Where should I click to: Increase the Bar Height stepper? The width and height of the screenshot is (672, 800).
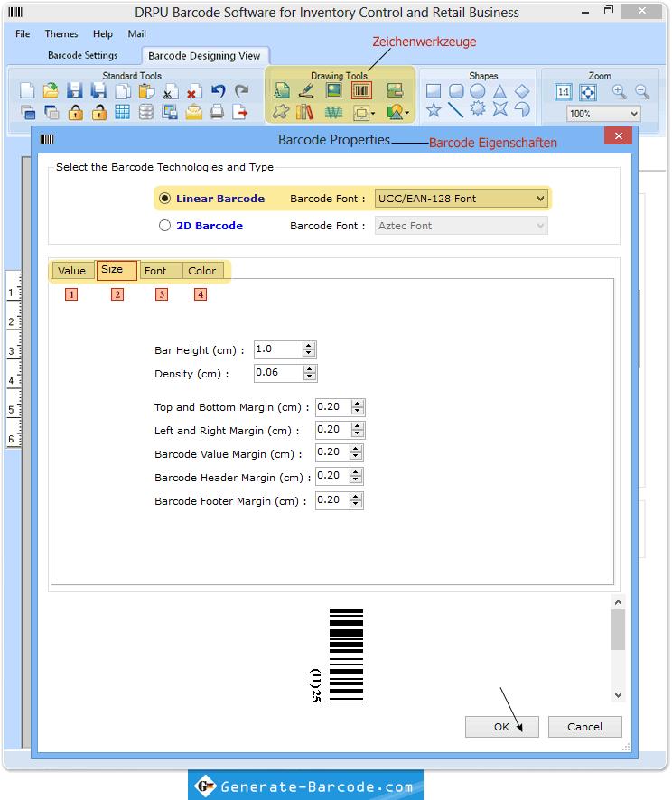[308, 346]
